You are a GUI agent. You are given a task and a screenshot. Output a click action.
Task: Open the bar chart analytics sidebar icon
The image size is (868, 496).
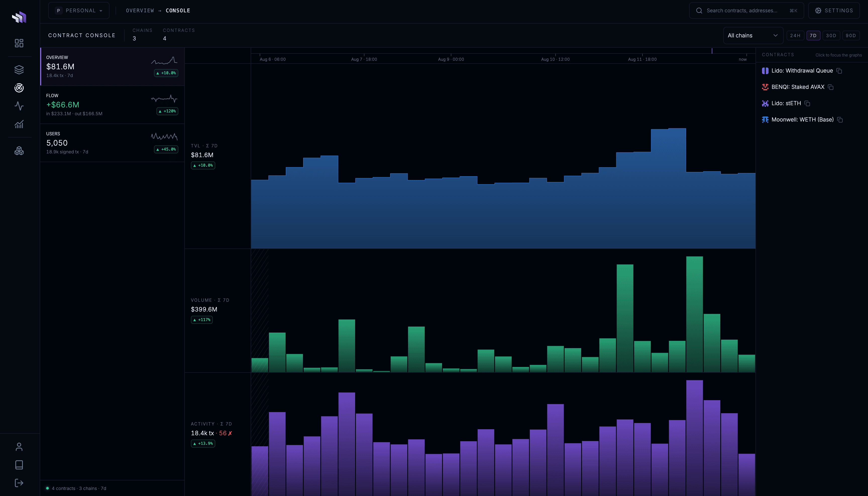click(x=19, y=124)
